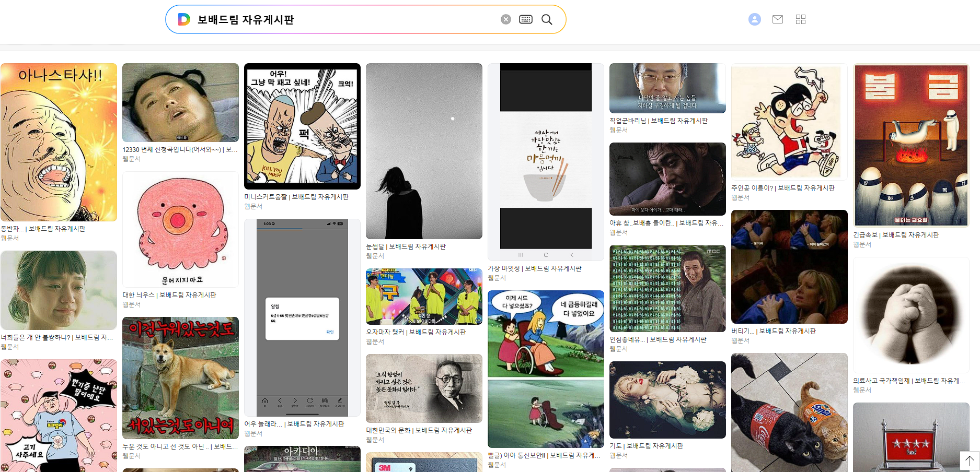Open the wheelchair cartoon thumbnail
980x472 pixels.
[546, 369]
